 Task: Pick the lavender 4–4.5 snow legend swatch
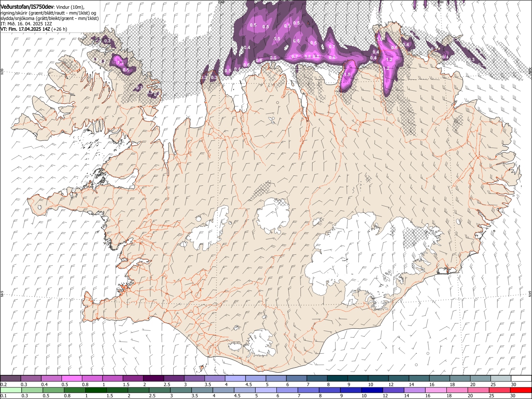(x=234, y=379)
